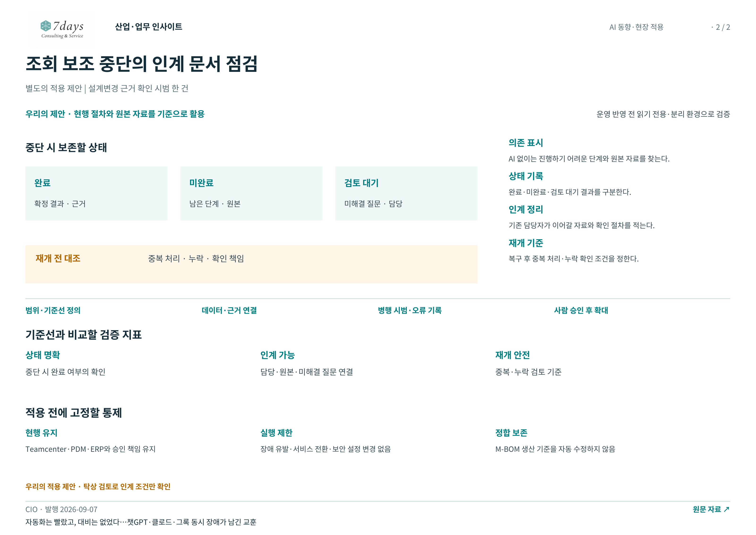The height and width of the screenshot is (535, 756).
Task: Click the text M-BOM 생산 기준을 자동 수정하지 않음
Action: click(555, 449)
